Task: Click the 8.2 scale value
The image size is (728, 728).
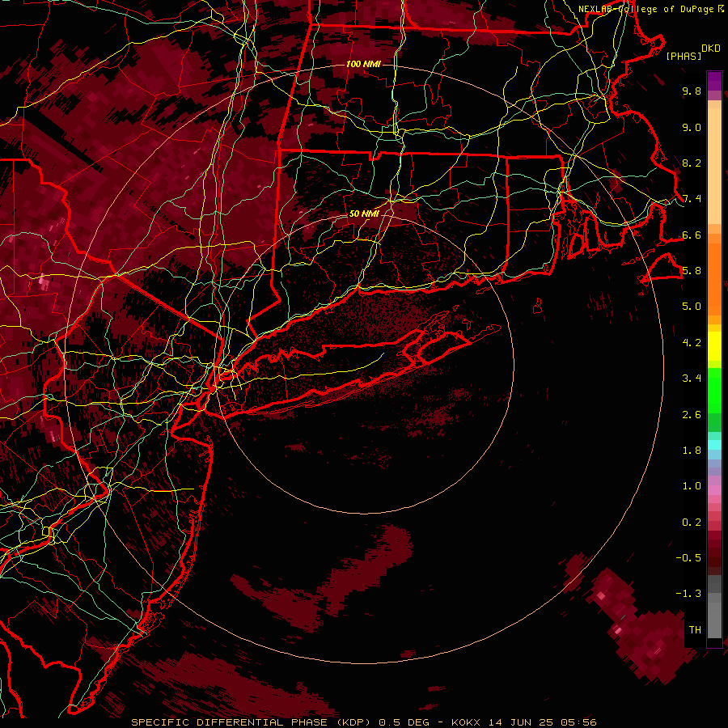Action: 692,163
